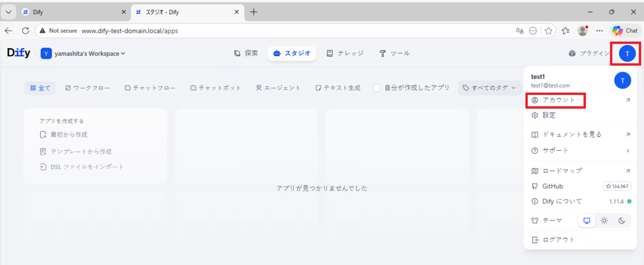The image size is (644, 265).
Task: Open the Copilot Chat button
Action: [x=625, y=31]
